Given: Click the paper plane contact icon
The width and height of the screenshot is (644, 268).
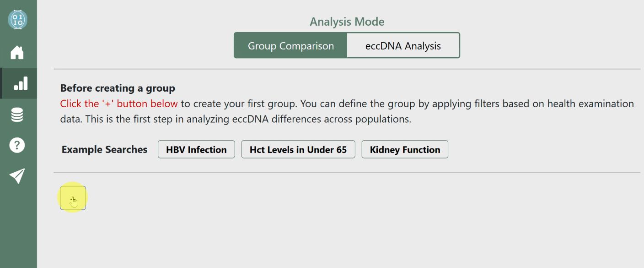Looking at the screenshot, I should tap(17, 176).
